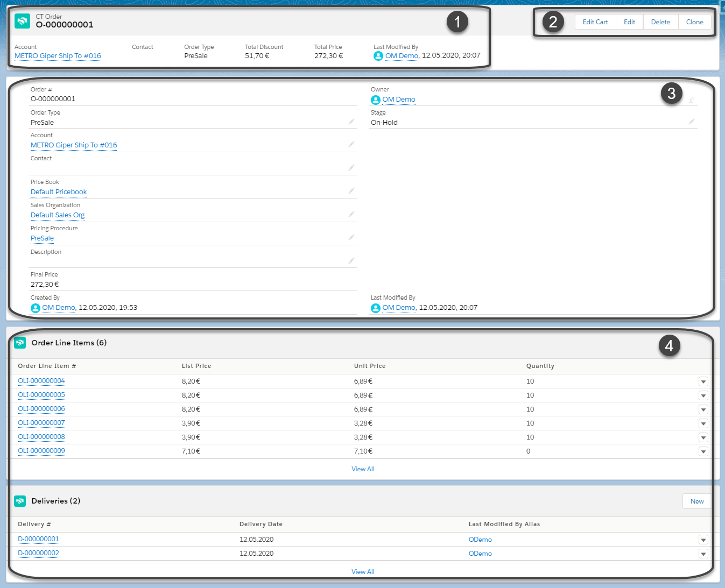Expand row menu for OLI-000000009
725x588 pixels.
pos(703,451)
